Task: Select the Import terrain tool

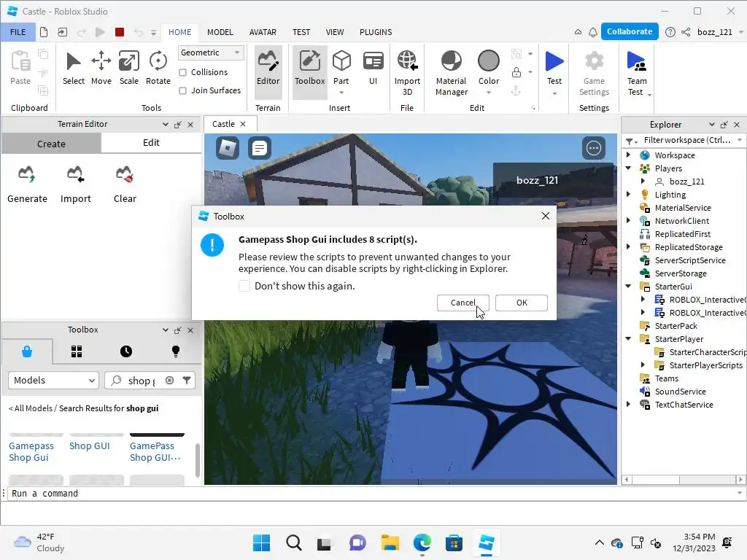Action: coord(75,184)
